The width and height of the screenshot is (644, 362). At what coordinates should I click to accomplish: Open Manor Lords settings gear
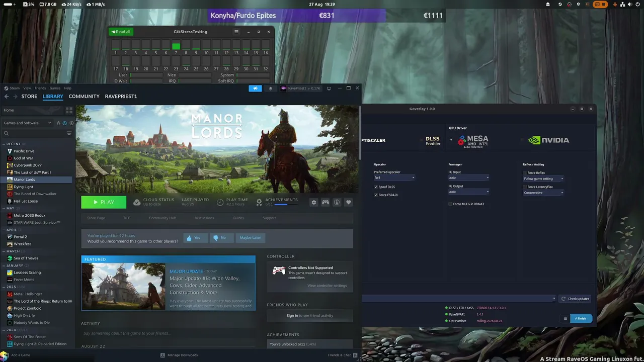[314, 202]
